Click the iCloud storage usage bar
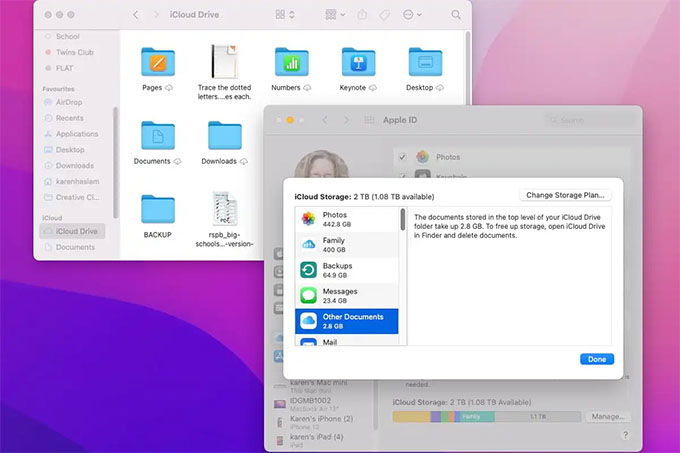 click(x=487, y=417)
